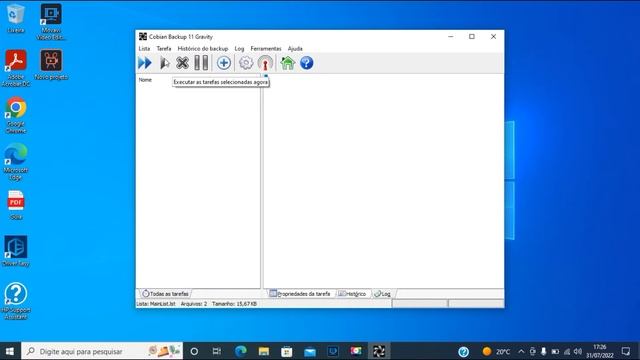Open options via the gear icon
Screen dimensions: 640x360
coord(246,63)
